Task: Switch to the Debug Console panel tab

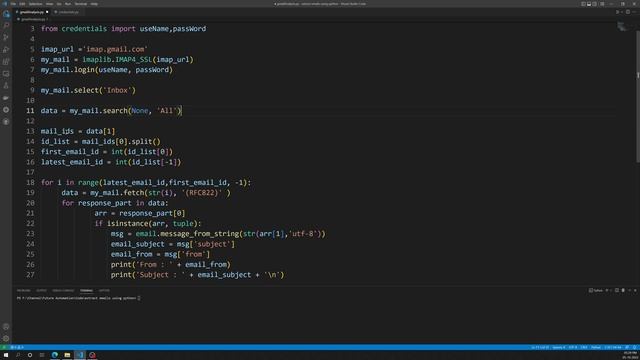Action: (63, 291)
